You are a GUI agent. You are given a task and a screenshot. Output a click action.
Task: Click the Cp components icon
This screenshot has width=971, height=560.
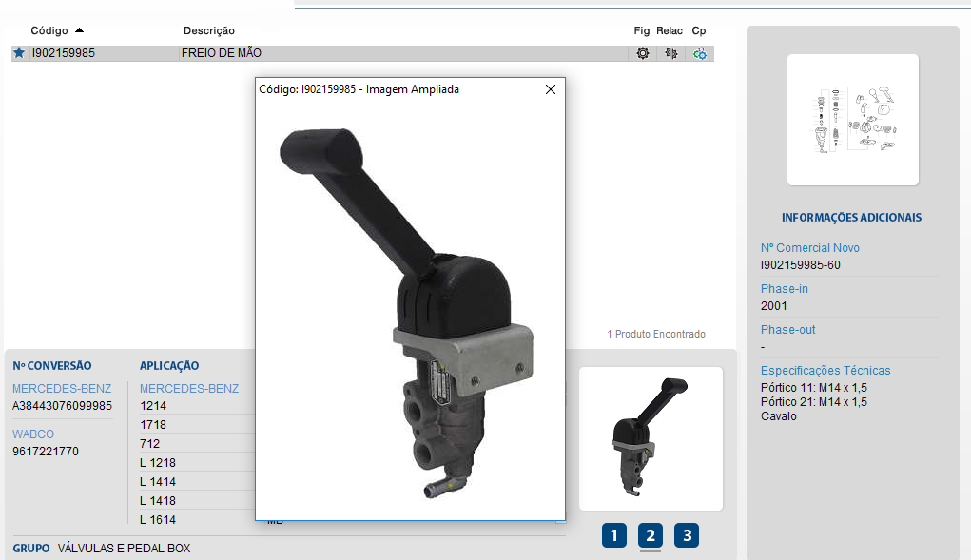tap(700, 53)
